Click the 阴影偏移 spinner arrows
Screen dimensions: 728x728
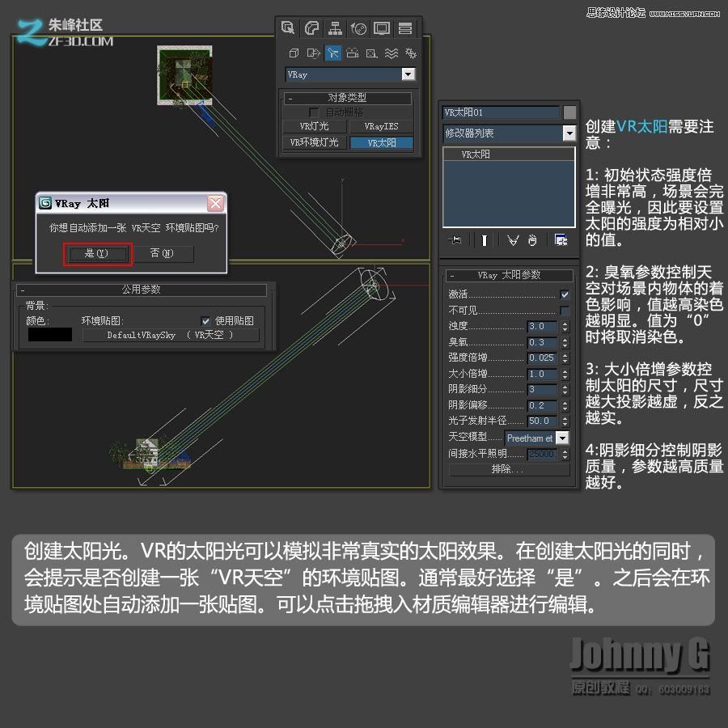coord(565,405)
